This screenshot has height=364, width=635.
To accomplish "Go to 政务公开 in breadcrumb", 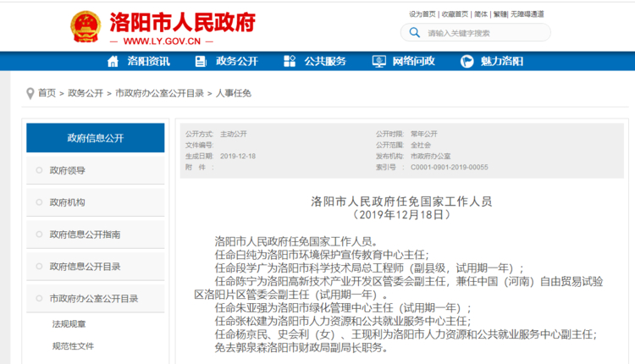I will (86, 93).
